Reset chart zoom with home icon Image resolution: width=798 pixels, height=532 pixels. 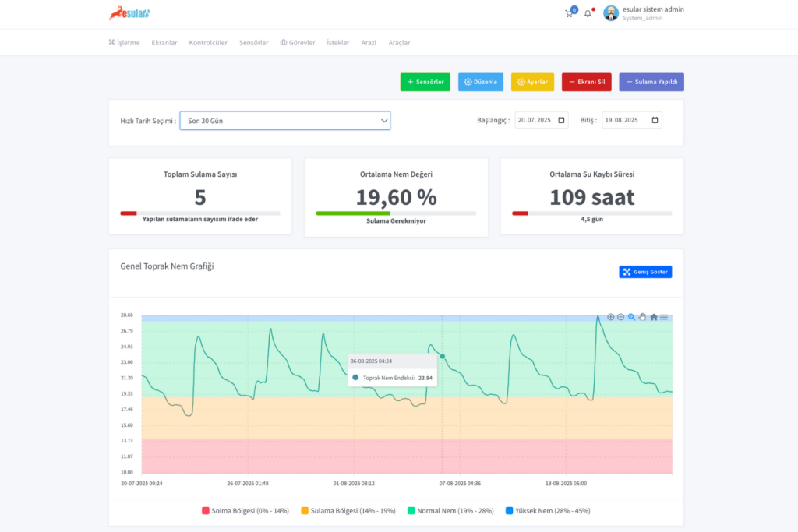[x=653, y=317]
